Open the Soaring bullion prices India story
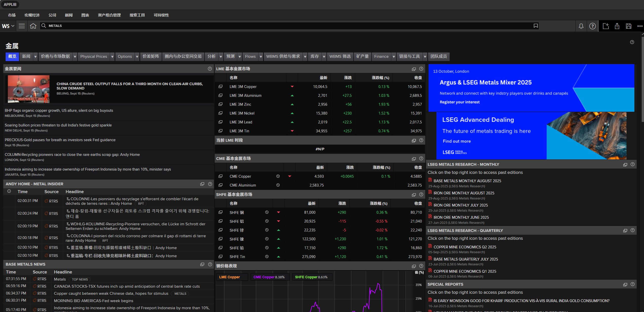Viewport: 644px width, 312px height. [x=58, y=125]
